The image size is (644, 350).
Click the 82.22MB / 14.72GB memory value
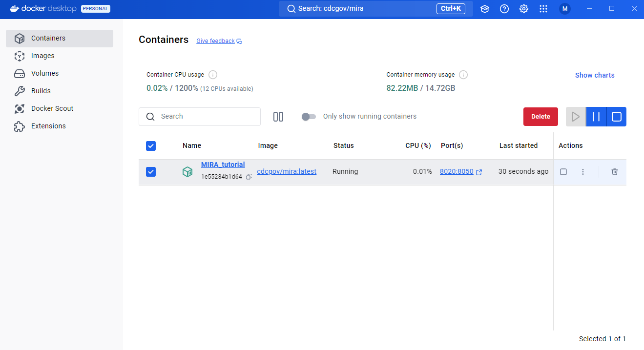click(421, 88)
